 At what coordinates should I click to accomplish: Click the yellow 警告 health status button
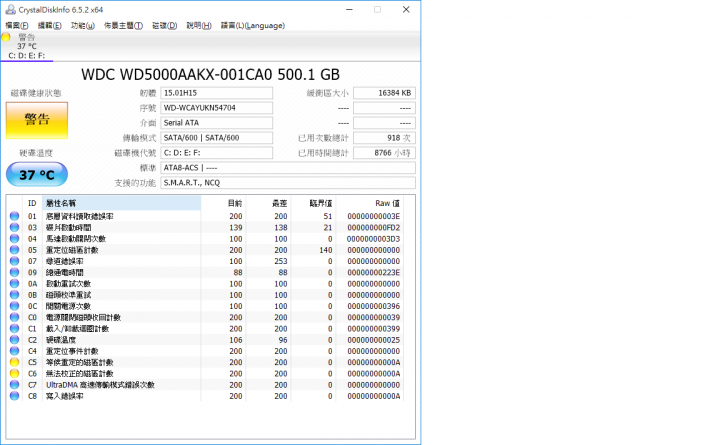tap(37, 120)
